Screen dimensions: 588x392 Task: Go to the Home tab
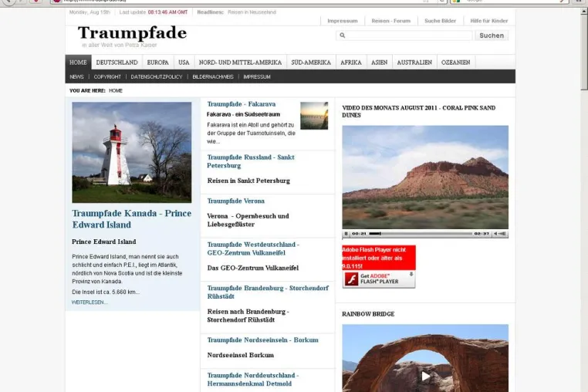78,63
